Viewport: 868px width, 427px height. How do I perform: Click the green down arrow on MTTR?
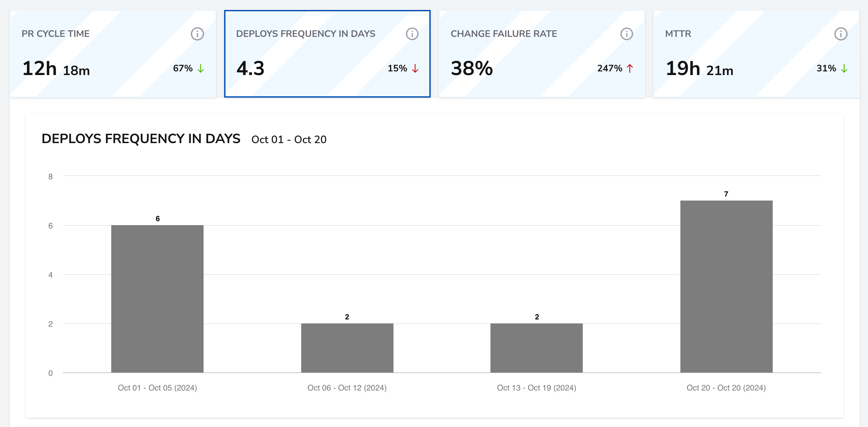[x=844, y=68]
